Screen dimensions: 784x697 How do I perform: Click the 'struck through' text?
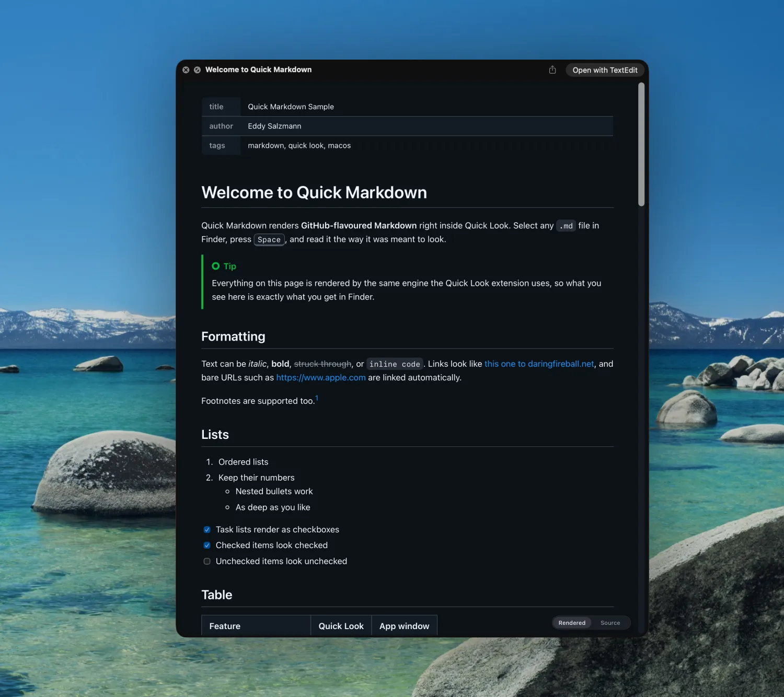coord(322,364)
